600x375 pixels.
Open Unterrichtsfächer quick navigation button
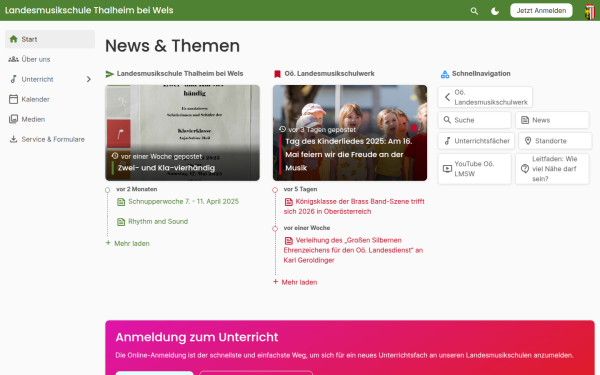476,141
